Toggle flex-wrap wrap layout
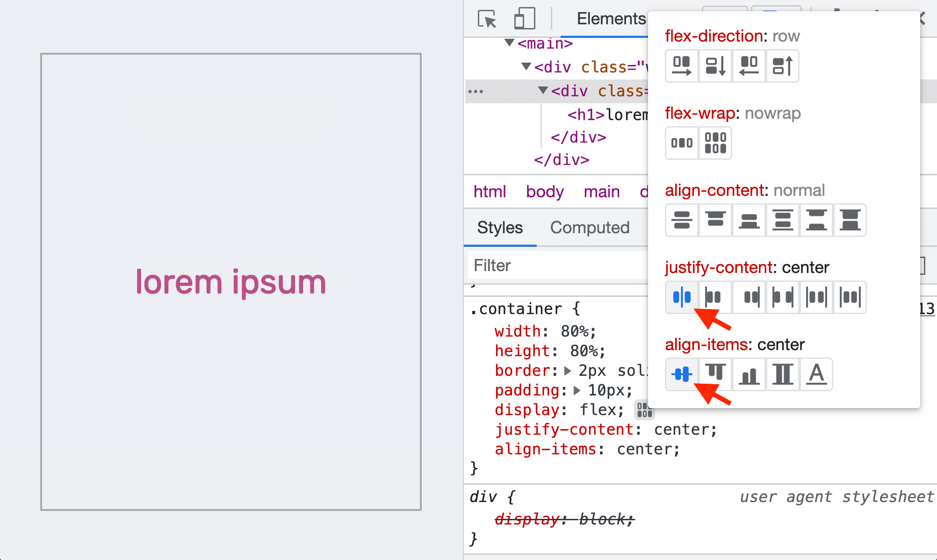 point(715,142)
